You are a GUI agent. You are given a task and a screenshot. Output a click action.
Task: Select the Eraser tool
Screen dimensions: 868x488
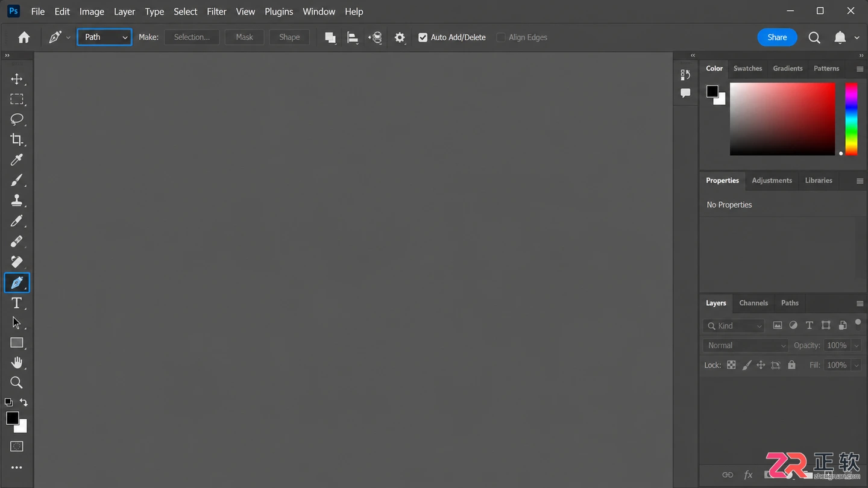(x=17, y=261)
